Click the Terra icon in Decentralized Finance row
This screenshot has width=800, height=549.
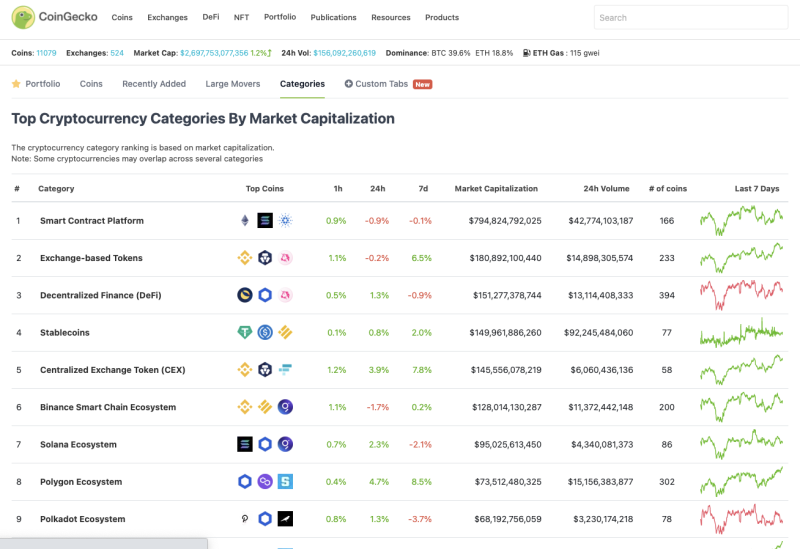(x=245, y=295)
